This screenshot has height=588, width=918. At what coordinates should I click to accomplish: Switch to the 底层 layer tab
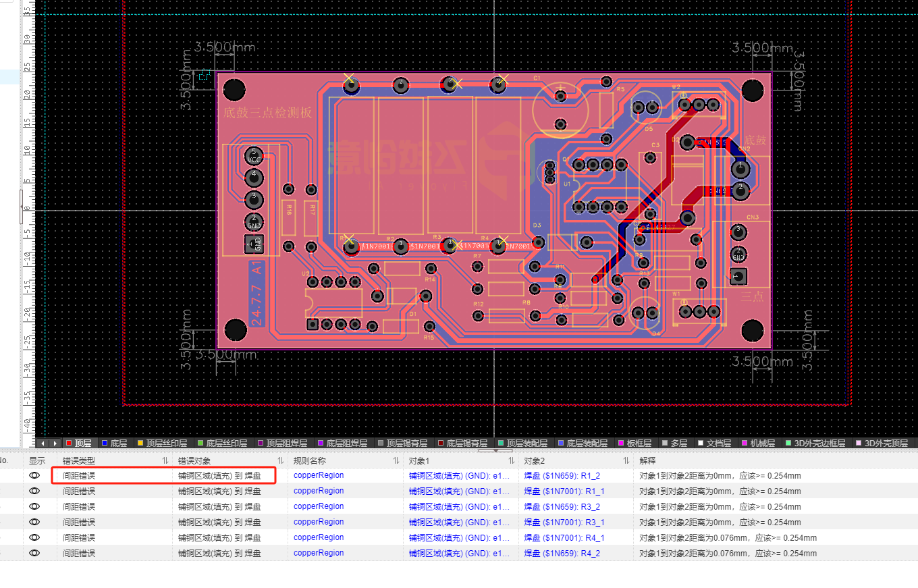(118, 444)
